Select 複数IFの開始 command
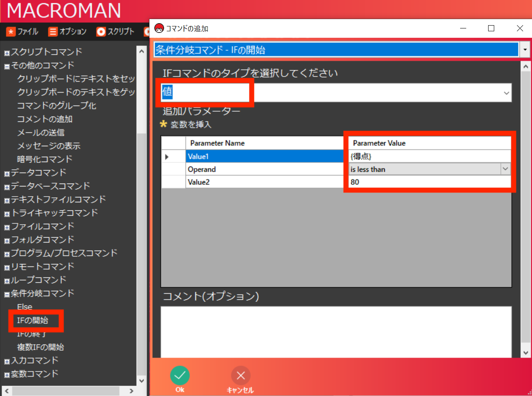This screenshot has height=396, width=532. (40, 347)
